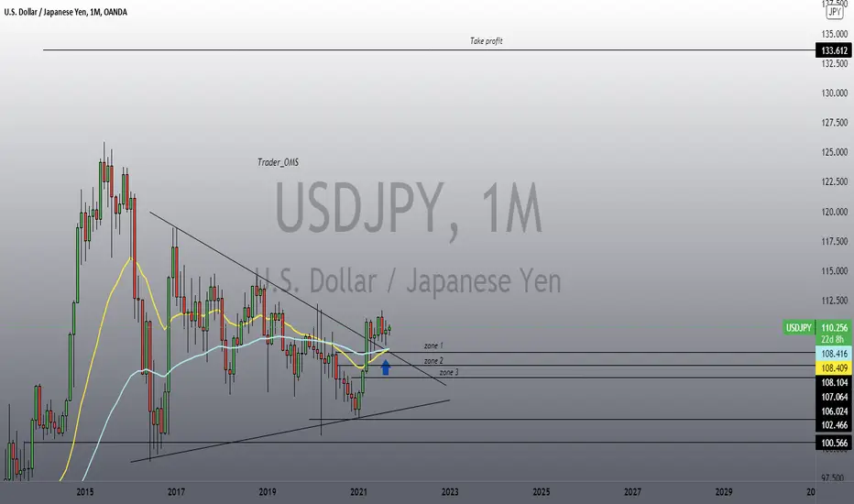This screenshot has height=504, width=854.
Task: Click 2029 on the time axis
Action: [724, 492]
